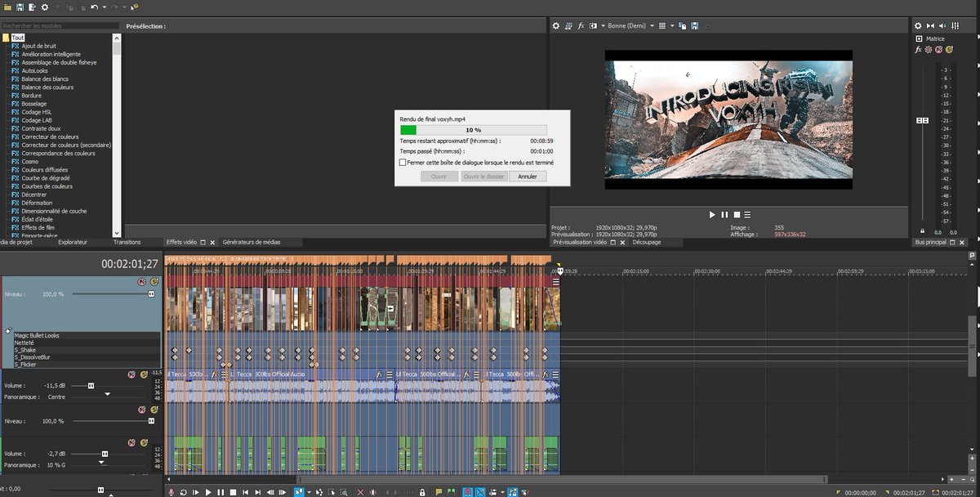Select the Prévisualisation vidéo tab
Viewport: 980px width, 497px height.
pos(580,242)
